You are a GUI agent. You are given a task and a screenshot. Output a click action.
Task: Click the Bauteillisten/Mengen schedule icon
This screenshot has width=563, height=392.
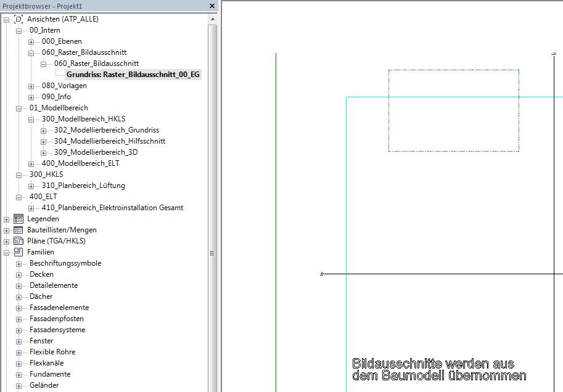(18, 230)
